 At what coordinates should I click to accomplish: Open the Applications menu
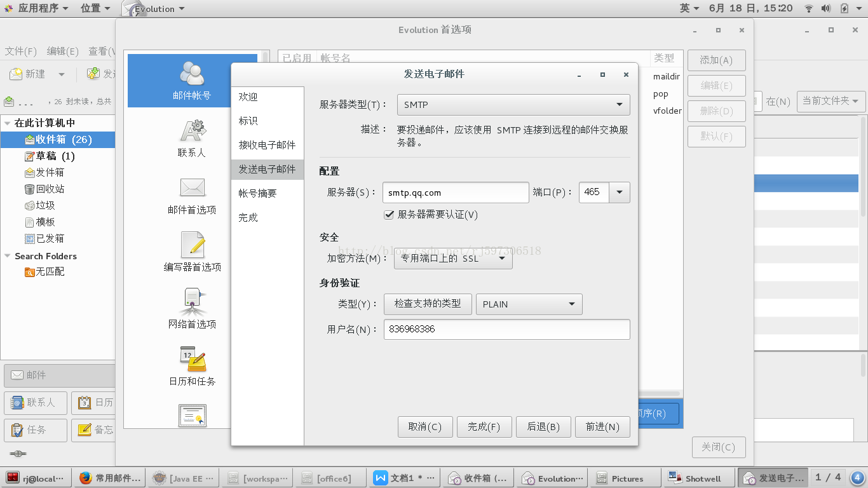tap(42, 8)
